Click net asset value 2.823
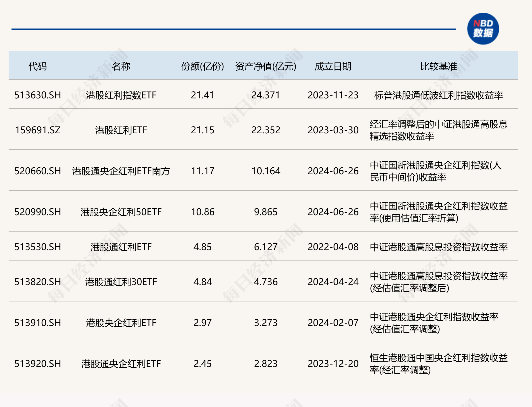This screenshot has width=532, height=407. 266,364
